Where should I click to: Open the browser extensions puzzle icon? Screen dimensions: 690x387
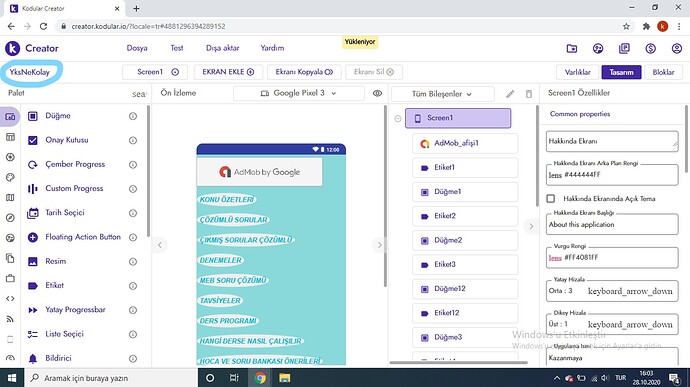click(646, 26)
